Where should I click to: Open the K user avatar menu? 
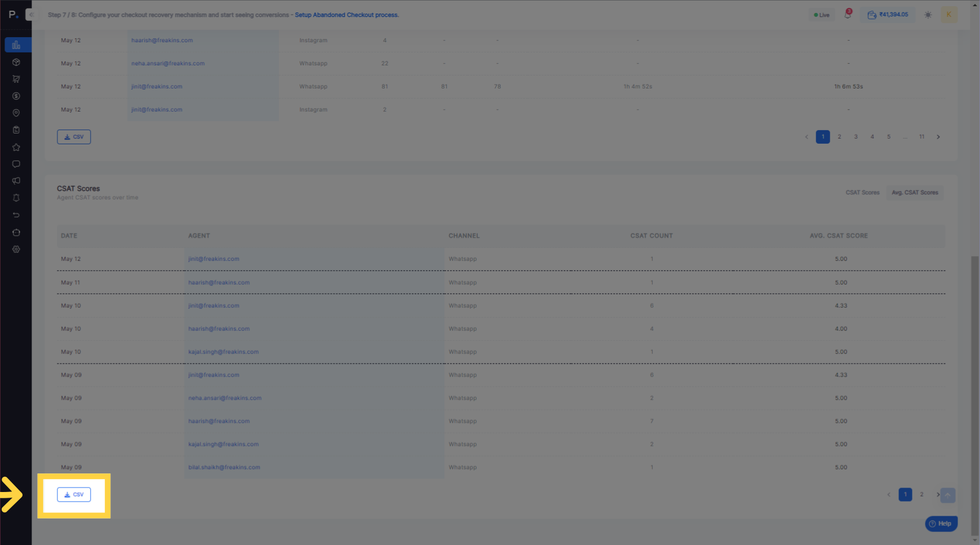(x=948, y=15)
